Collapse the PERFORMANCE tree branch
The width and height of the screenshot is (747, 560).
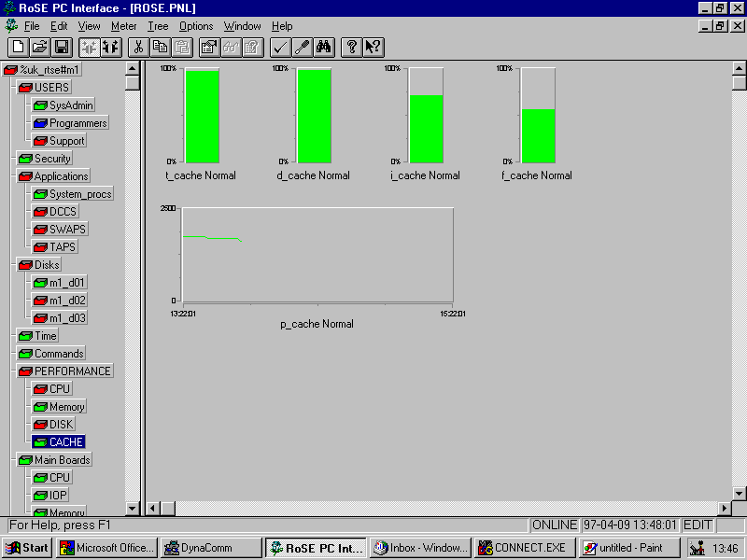(24, 371)
